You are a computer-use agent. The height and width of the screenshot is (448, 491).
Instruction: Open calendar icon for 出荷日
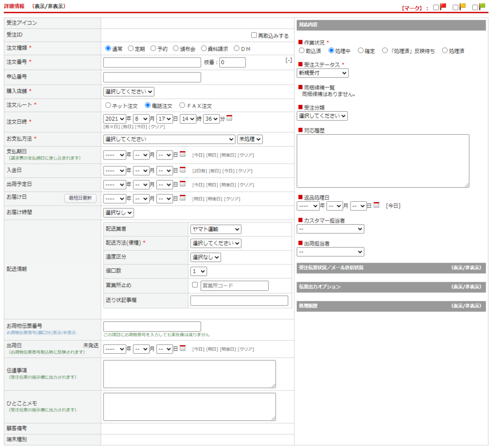tap(182, 349)
